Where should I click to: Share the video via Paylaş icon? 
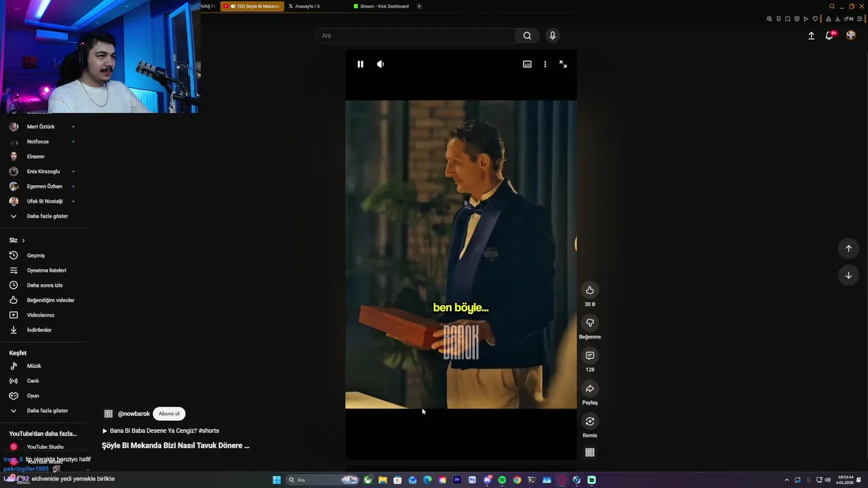[590, 389]
